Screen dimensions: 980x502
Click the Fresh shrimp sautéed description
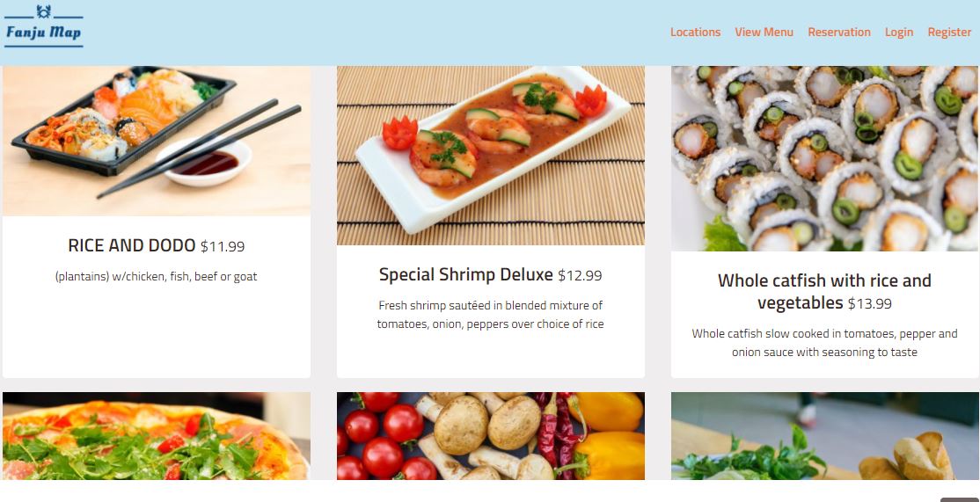pos(491,315)
